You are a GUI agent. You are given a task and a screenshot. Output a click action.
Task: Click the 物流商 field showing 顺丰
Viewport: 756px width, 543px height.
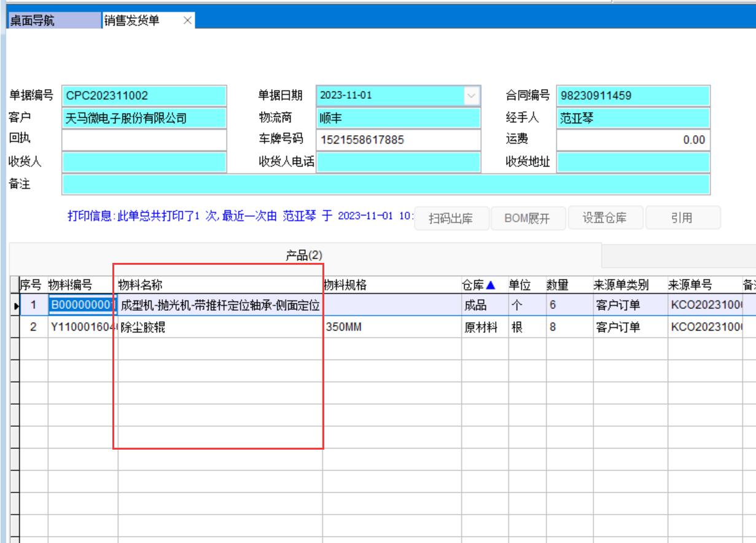pyautogui.click(x=399, y=118)
